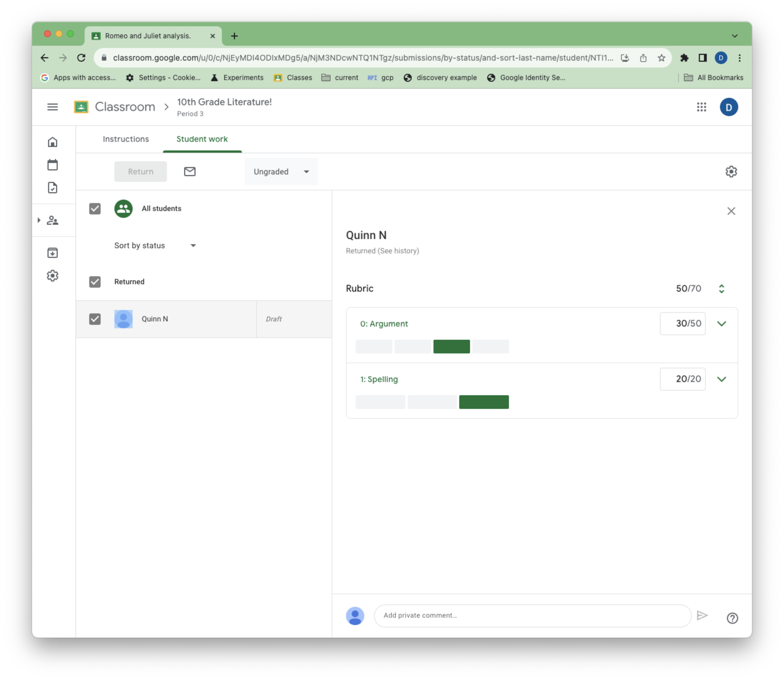This screenshot has height=680, width=784.
Task: Switch to Student work tab
Action: [201, 139]
